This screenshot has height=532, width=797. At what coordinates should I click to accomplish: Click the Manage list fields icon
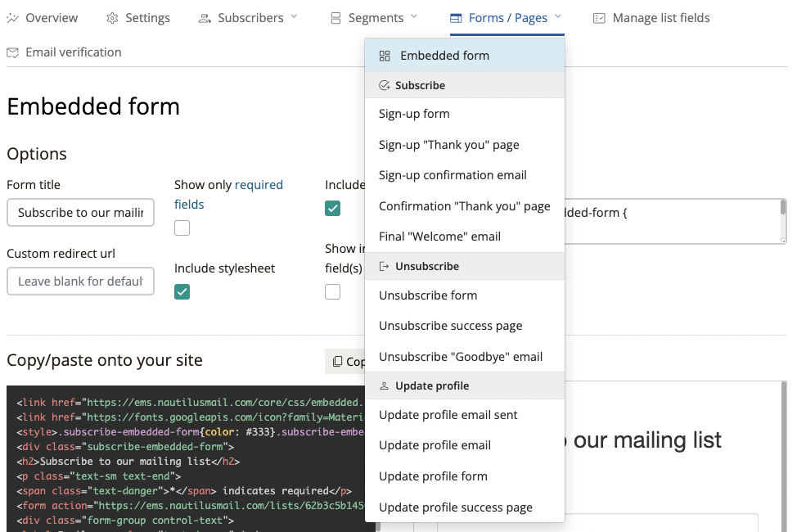point(600,18)
